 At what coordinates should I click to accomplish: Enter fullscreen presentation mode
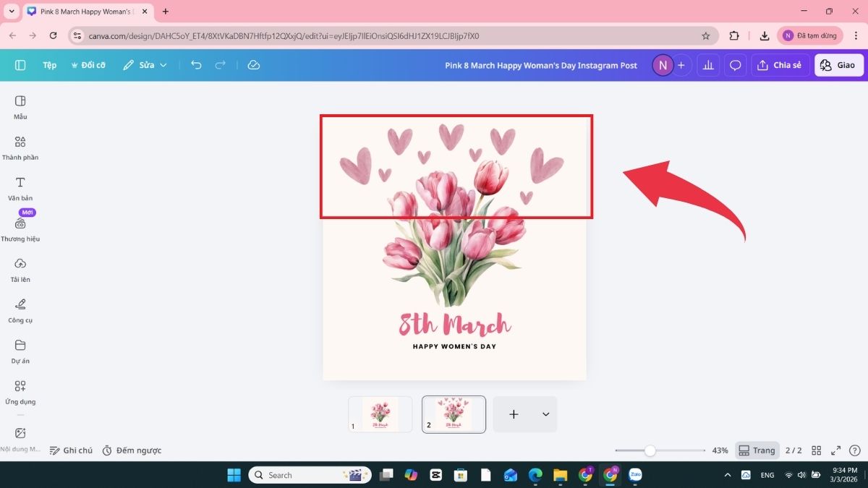pos(836,450)
